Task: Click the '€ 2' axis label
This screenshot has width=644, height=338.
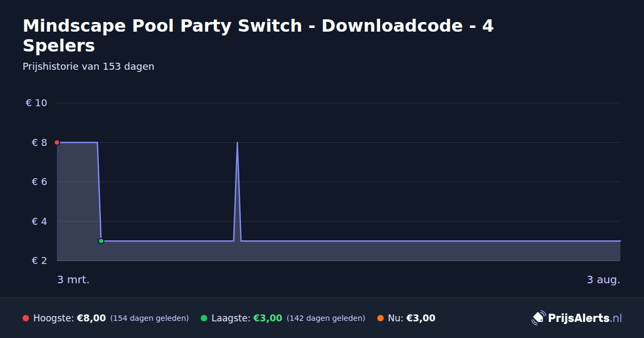Action: point(40,261)
